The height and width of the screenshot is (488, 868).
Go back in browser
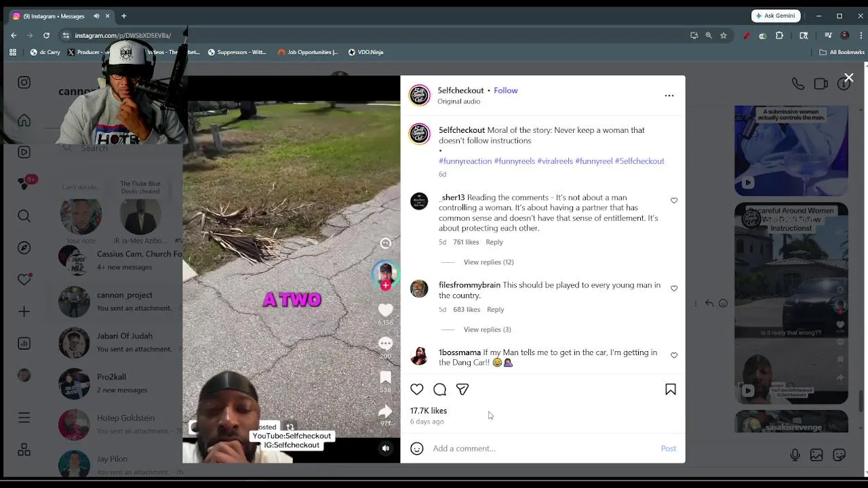(14, 35)
